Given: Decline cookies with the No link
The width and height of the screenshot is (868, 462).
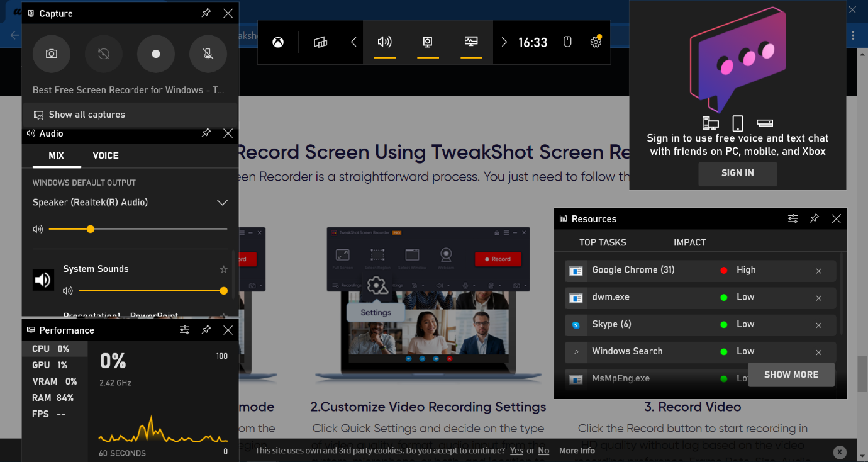Looking at the screenshot, I should [x=543, y=451].
